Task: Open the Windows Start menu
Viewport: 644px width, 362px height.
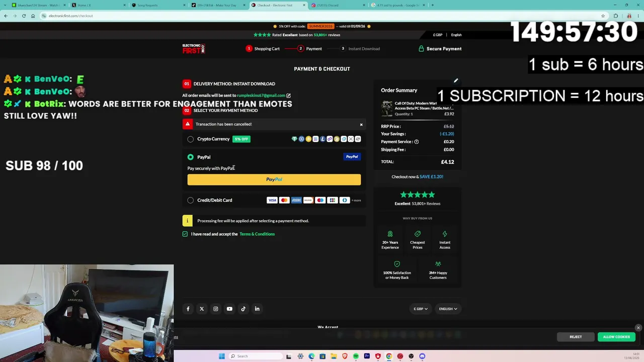Action: click(222, 356)
